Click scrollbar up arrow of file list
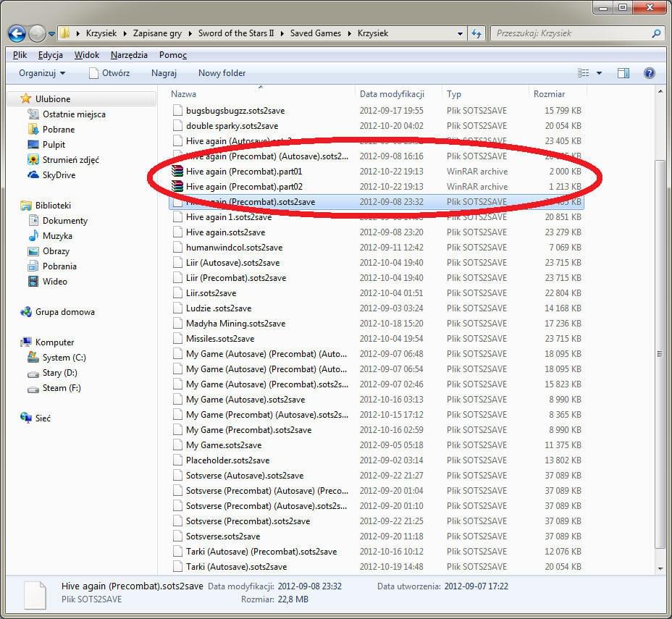 pos(660,92)
